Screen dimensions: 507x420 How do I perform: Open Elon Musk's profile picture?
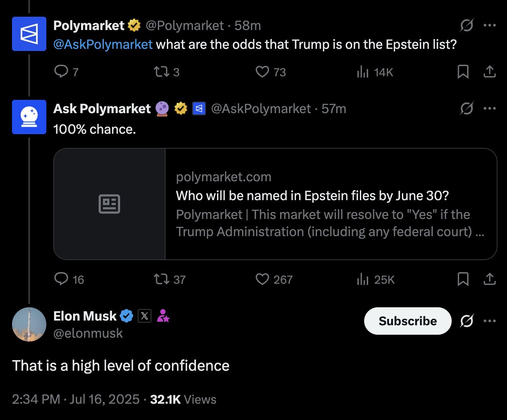coord(29,324)
